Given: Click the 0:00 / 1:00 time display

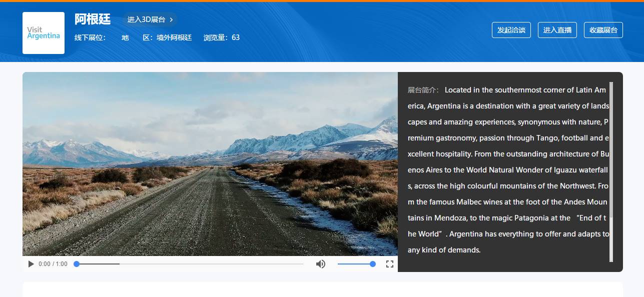Looking at the screenshot, I should click(53, 264).
